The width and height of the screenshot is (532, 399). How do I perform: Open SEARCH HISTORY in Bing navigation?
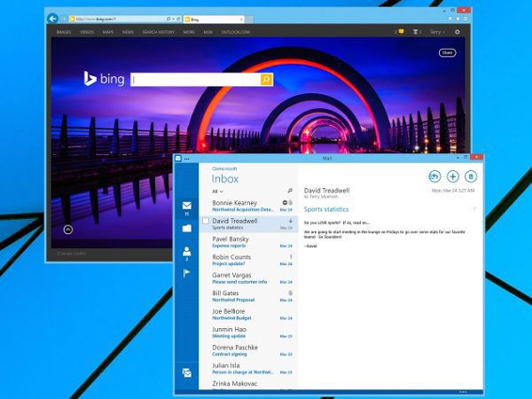tap(159, 32)
